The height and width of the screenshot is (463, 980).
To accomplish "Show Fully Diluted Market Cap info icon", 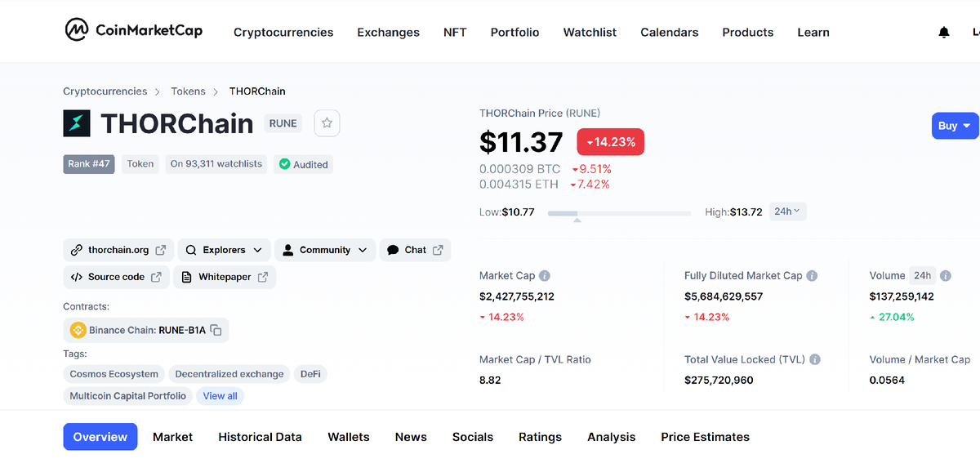I will (813, 276).
